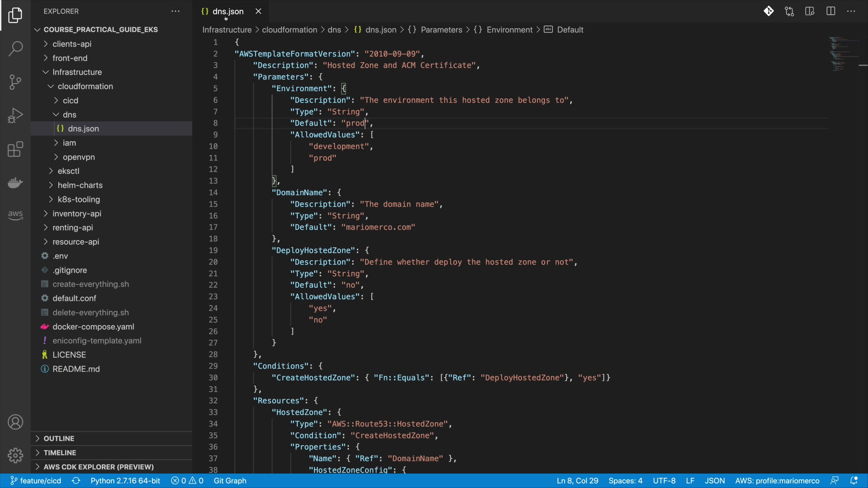Click Git Graph in status bar
The width and height of the screenshot is (868, 488).
[230, 480]
